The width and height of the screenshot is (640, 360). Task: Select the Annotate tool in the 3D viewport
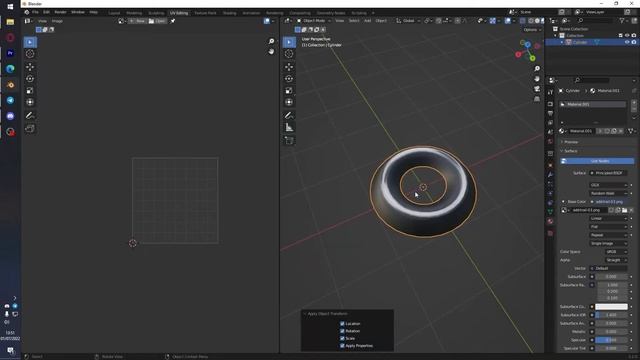click(289, 116)
